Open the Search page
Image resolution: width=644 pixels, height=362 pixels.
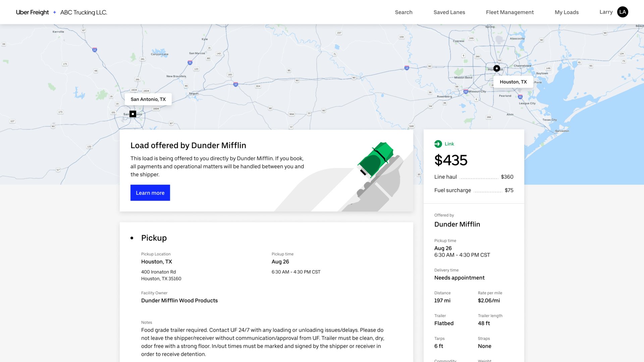pos(404,12)
